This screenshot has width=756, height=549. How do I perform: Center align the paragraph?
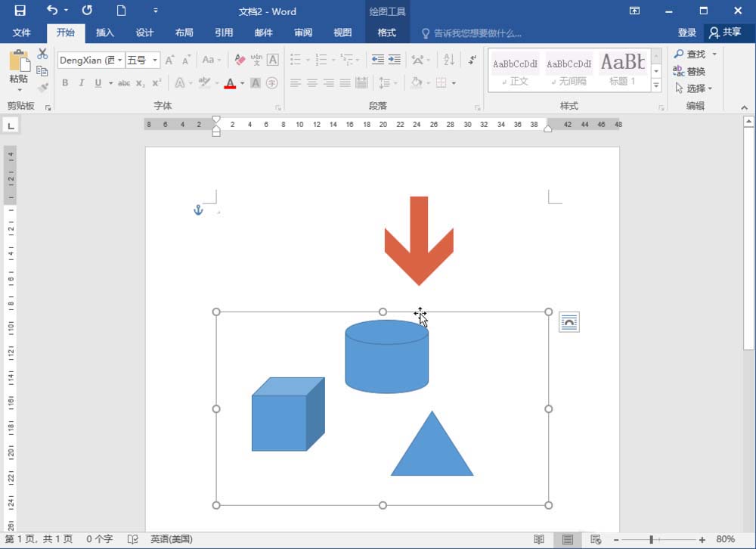[x=312, y=82]
